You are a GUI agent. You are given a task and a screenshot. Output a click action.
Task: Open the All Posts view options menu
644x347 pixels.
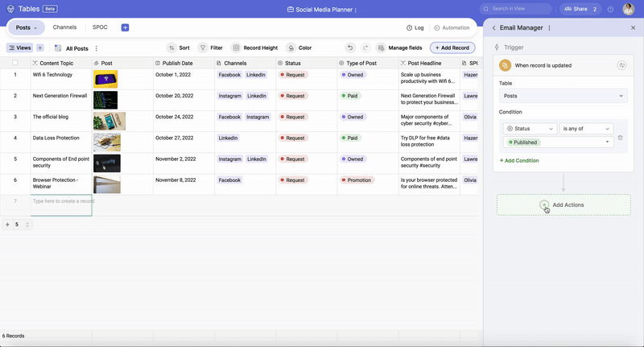pos(97,48)
